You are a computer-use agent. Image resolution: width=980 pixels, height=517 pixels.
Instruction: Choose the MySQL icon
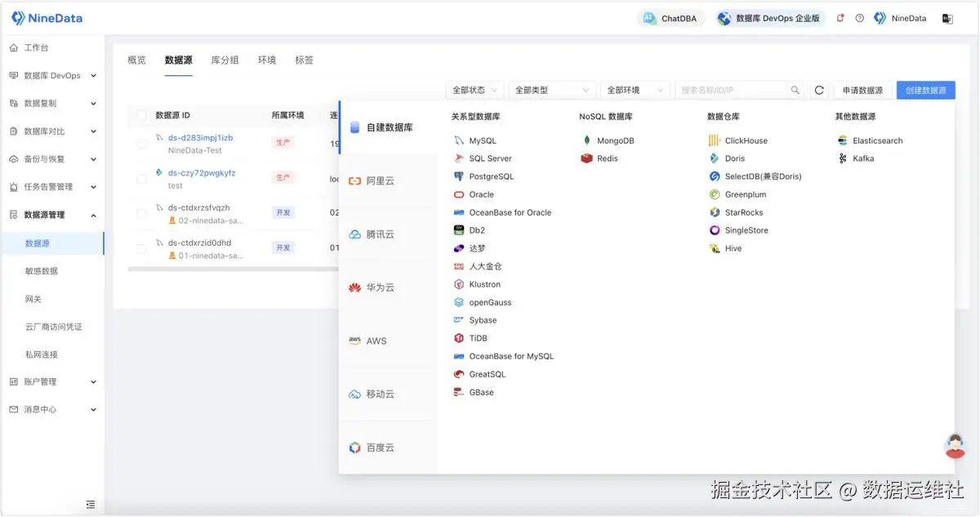[459, 140]
